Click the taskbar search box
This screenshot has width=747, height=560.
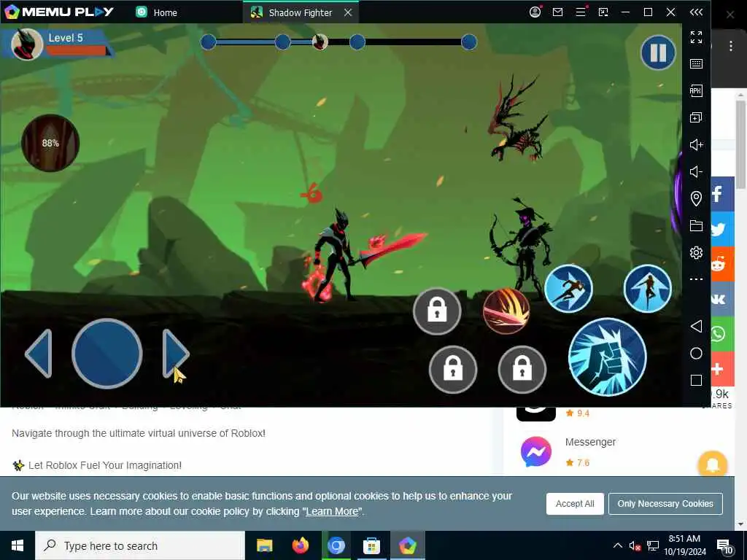click(139, 545)
